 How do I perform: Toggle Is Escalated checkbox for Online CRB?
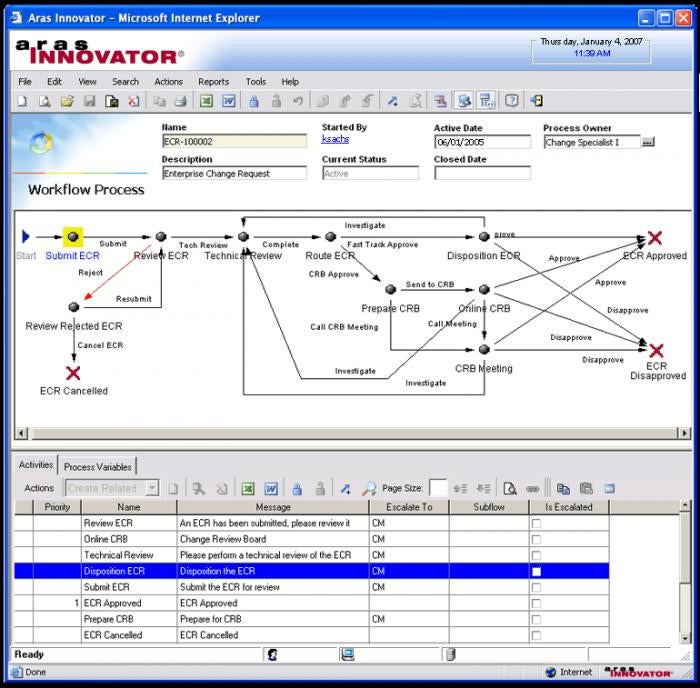tap(536, 539)
